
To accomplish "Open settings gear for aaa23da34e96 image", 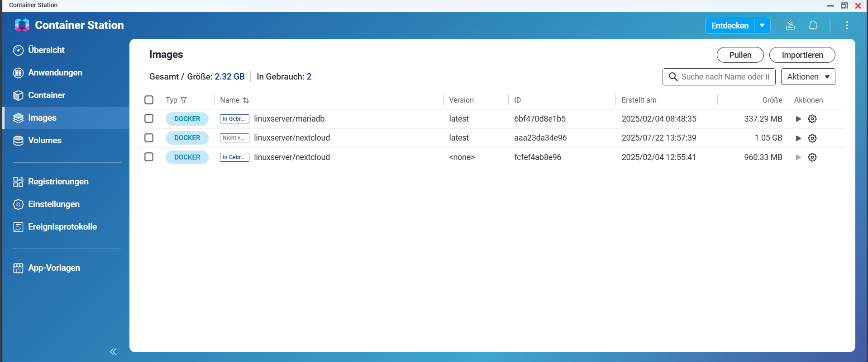I will [x=812, y=138].
